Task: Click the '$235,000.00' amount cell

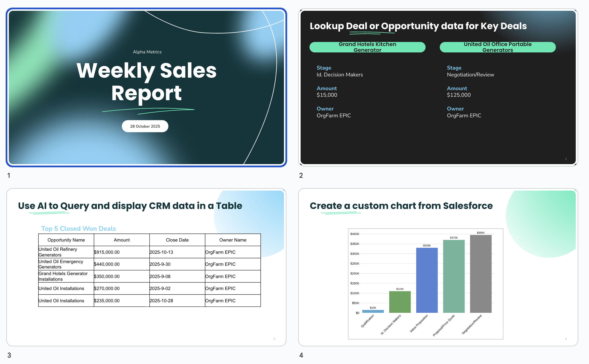Action: coord(122,301)
